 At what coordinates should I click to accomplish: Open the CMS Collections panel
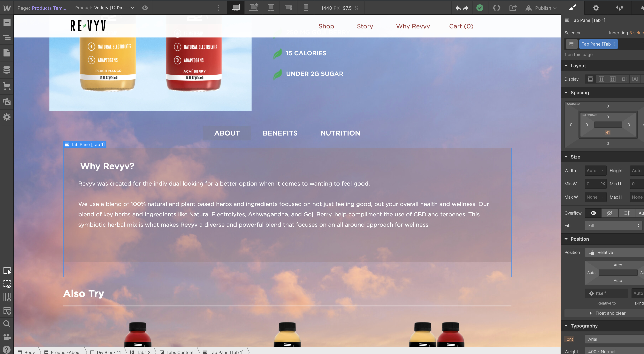[x=7, y=70]
